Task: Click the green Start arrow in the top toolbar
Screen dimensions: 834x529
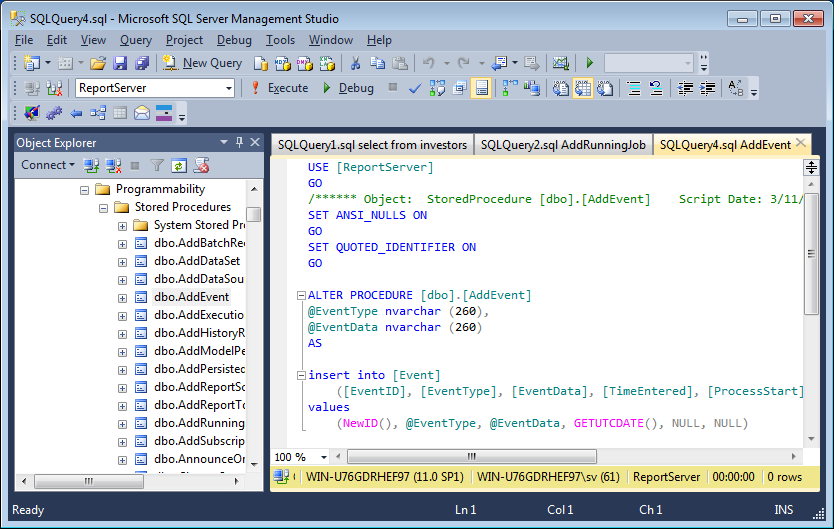Action: (x=589, y=63)
